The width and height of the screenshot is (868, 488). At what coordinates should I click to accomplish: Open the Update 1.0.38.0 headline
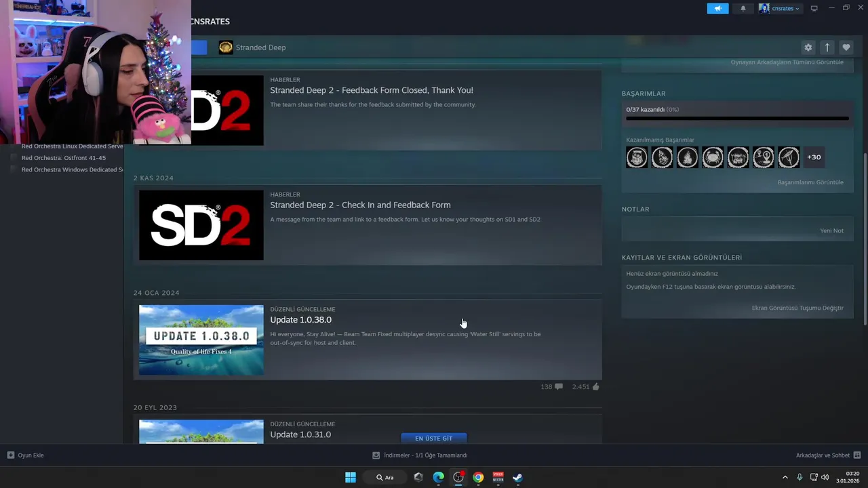pyautogui.click(x=300, y=320)
